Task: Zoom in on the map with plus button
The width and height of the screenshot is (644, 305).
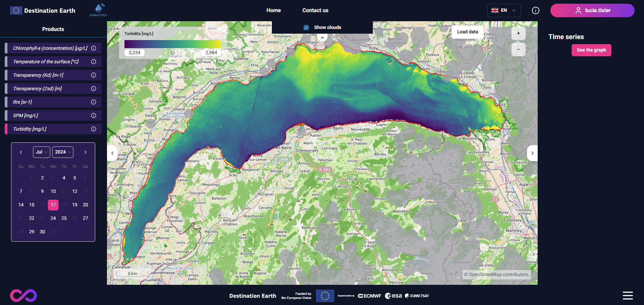Action: pos(518,33)
